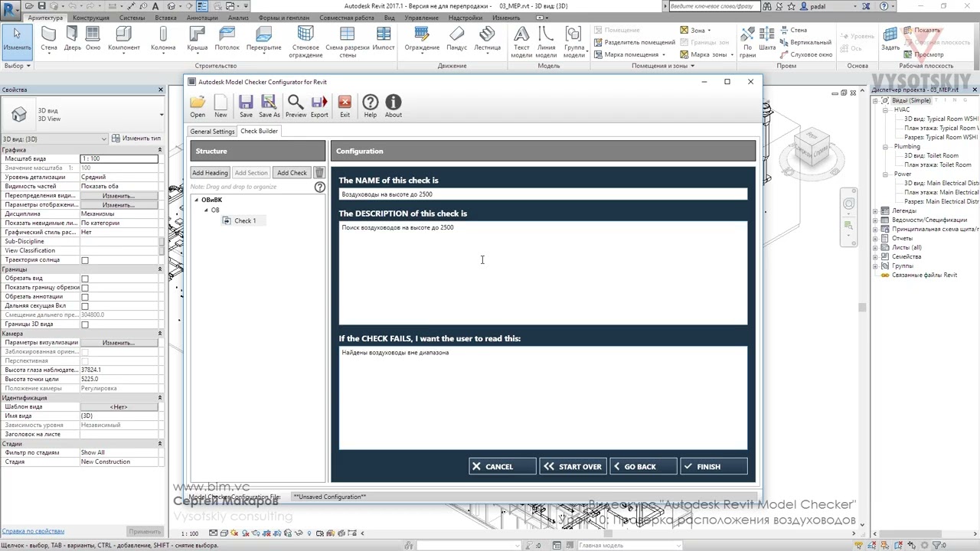Click the FINISH button

pyautogui.click(x=714, y=466)
